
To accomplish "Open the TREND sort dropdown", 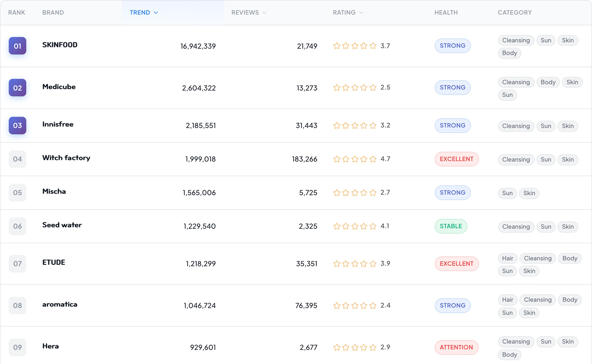I will point(143,12).
